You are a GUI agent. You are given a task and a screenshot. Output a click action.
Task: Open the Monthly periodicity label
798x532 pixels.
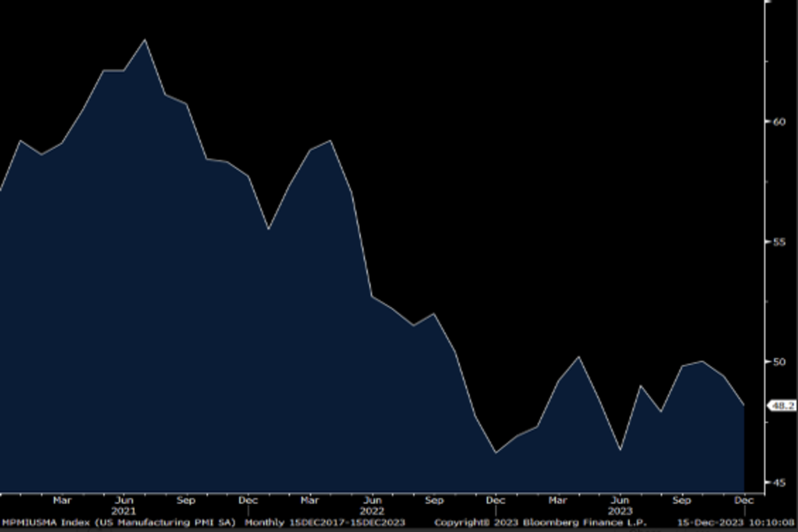pyautogui.click(x=265, y=523)
